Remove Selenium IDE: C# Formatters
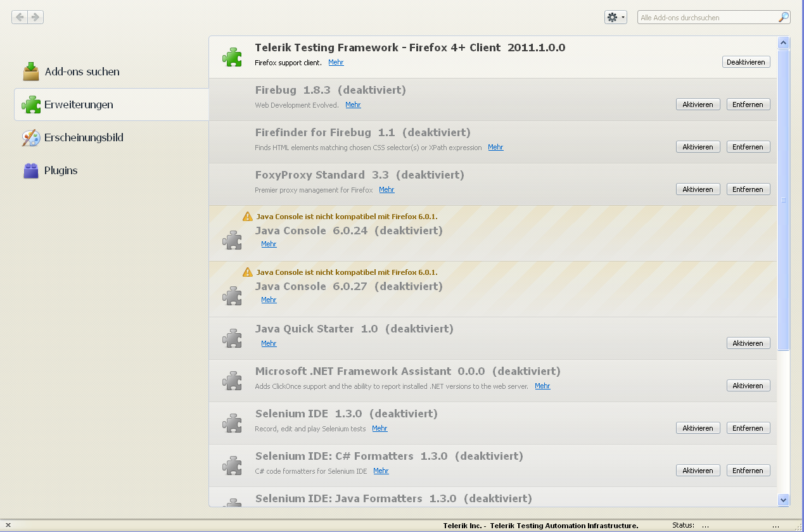This screenshot has width=804, height=532. pos(748,471)
